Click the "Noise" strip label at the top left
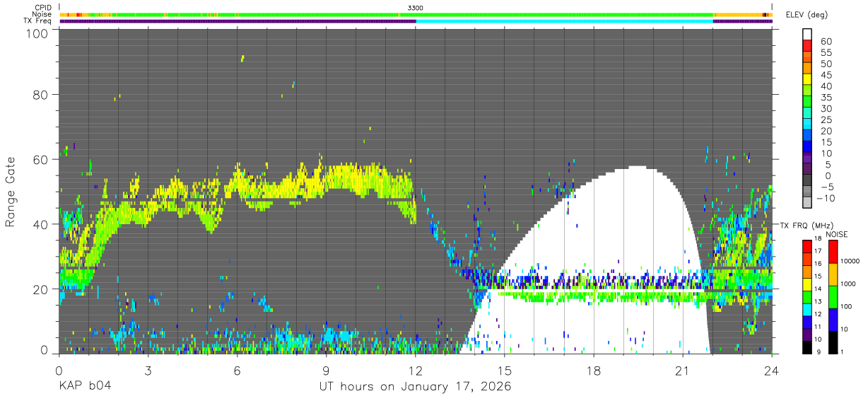 pos(42,14)
